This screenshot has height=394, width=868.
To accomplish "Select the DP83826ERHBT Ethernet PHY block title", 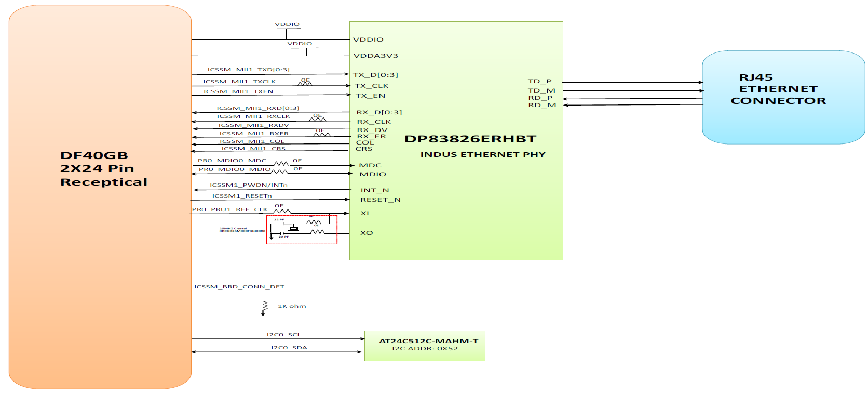I will click(x=470, y=139).
